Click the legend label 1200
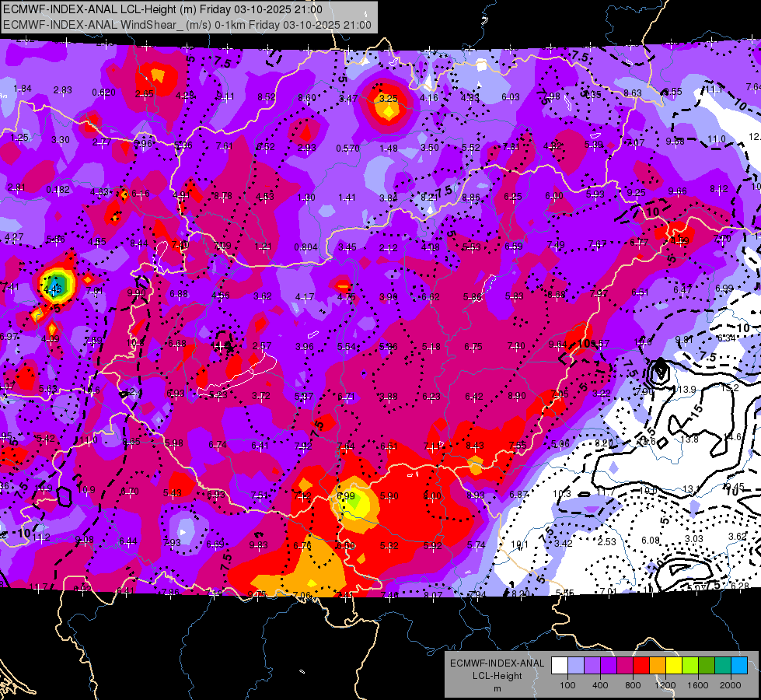The width and height of the screenshot is (761, 700). (x=665, y=685)
